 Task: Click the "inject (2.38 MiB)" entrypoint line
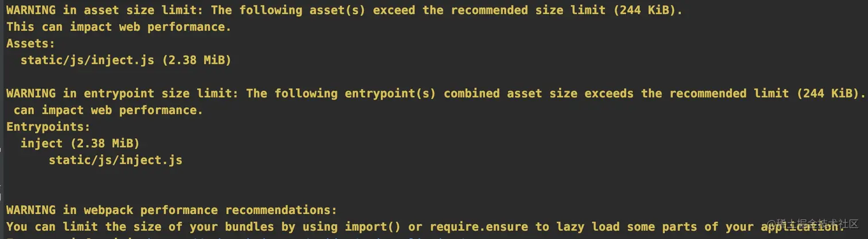80,143
